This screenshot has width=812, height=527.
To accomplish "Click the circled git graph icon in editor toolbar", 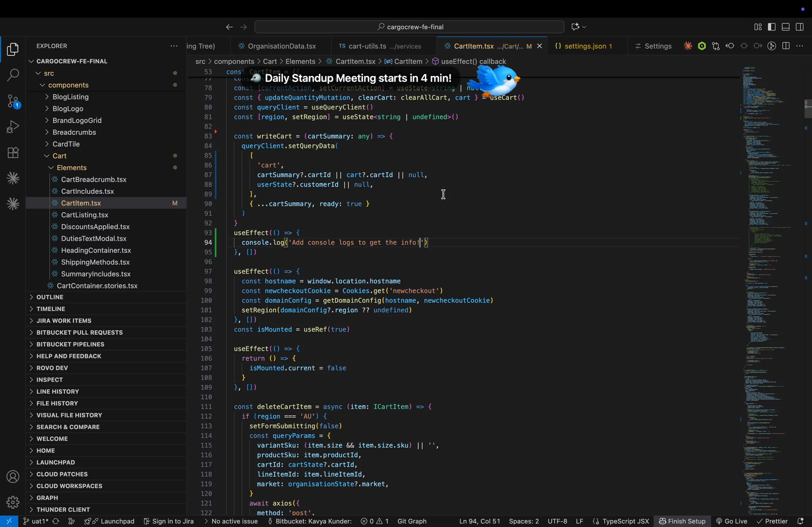I will pos(772,46).
